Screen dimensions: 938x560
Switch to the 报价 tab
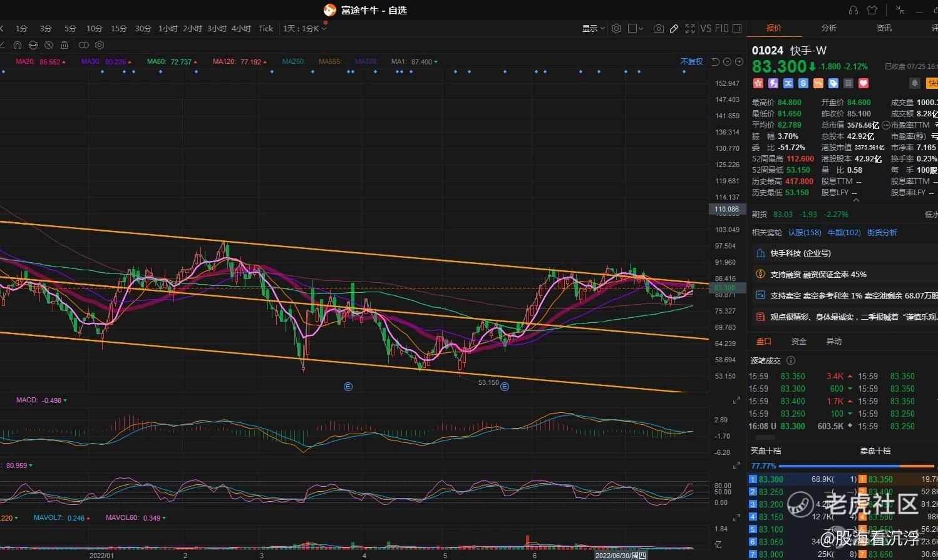tap(774, 28)
